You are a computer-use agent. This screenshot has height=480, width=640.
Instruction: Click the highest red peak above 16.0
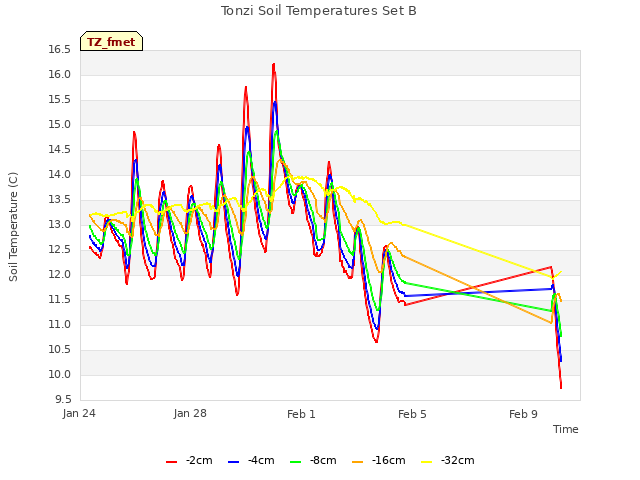tap(273, 64)
